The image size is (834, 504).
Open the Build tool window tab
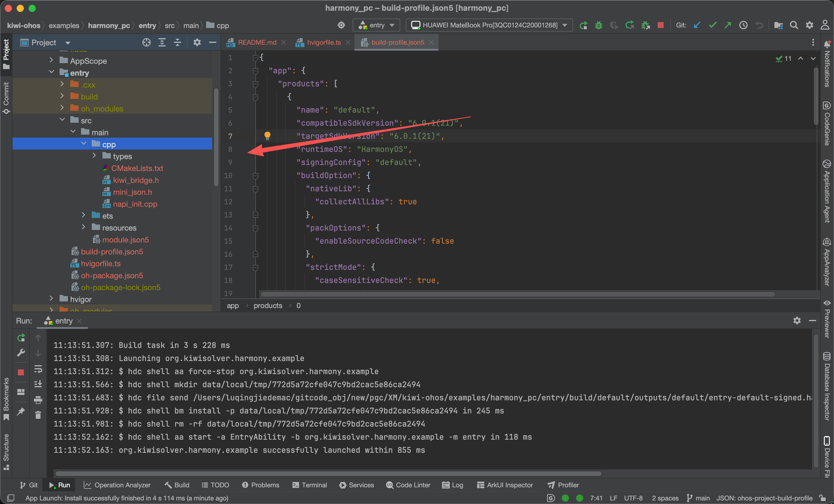tap(177, 485)
